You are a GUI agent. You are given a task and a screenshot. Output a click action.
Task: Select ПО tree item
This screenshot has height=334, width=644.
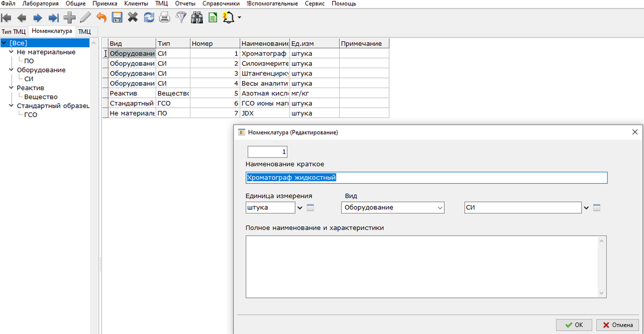tap(29, 61)
